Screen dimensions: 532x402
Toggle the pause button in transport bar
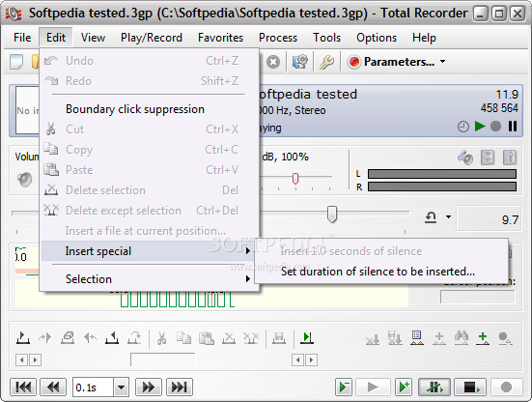coord(434,388)
